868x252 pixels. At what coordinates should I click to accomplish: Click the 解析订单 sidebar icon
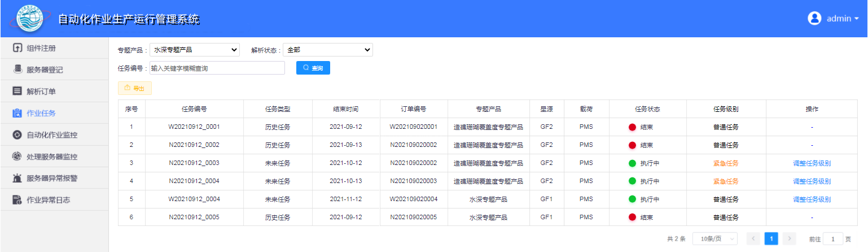[17, 91]
